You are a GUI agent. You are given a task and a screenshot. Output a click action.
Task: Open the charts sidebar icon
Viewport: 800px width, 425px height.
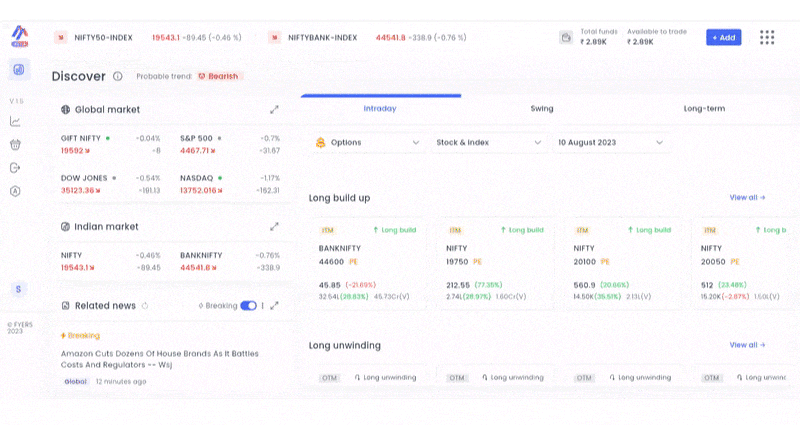pos(15,121)
